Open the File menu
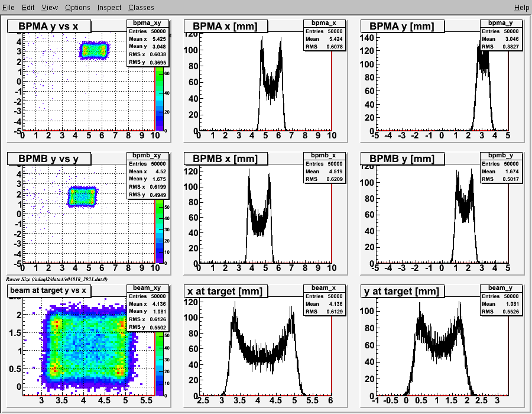The width and height of the screenshot is (532, 414). [x=8, y=8]
